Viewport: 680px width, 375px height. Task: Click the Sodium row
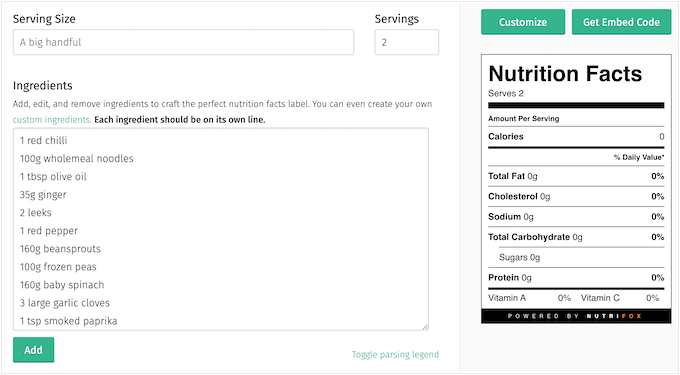coord(576,217)
